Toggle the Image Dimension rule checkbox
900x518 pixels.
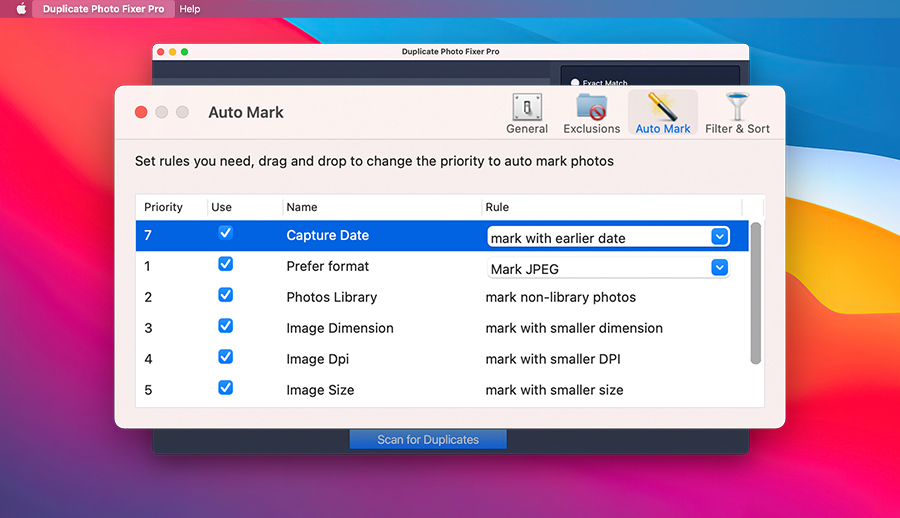point(226,326)
